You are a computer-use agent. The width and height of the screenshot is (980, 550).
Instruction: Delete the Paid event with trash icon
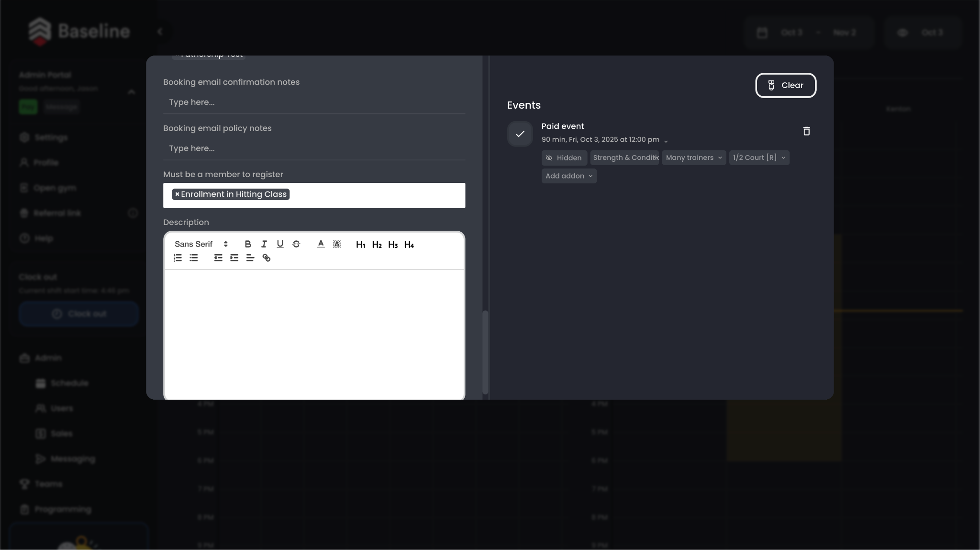(806, 131)
